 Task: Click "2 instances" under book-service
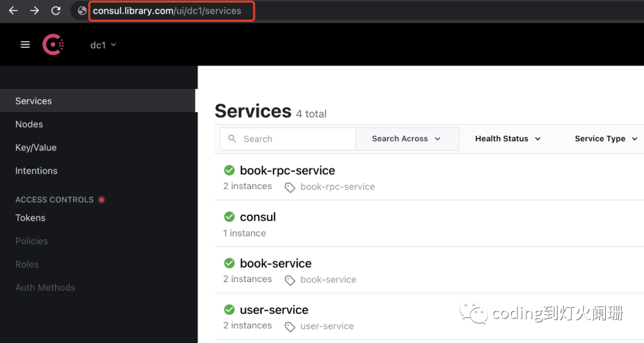(247, 279)
